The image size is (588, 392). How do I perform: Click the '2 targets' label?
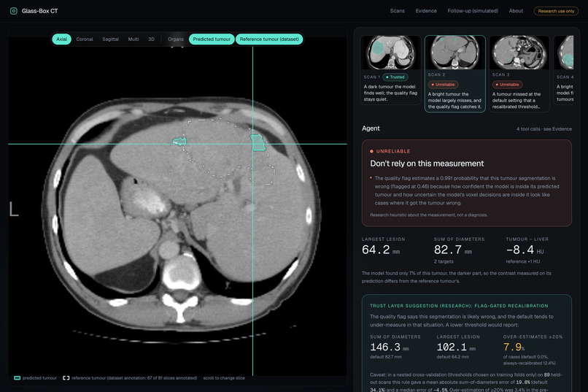pyautogui.click(x=444, y=261)
